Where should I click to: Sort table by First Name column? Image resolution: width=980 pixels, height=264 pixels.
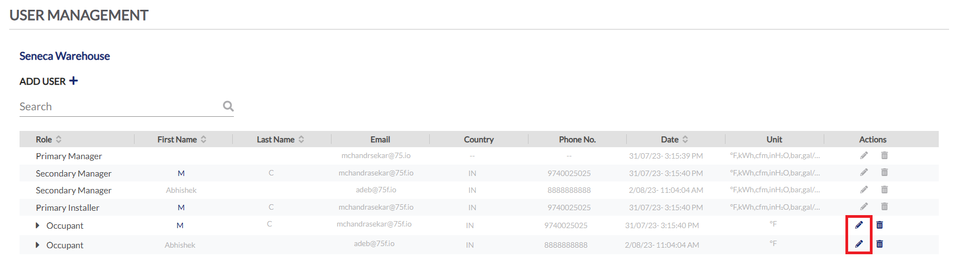[x=203, y=139]
